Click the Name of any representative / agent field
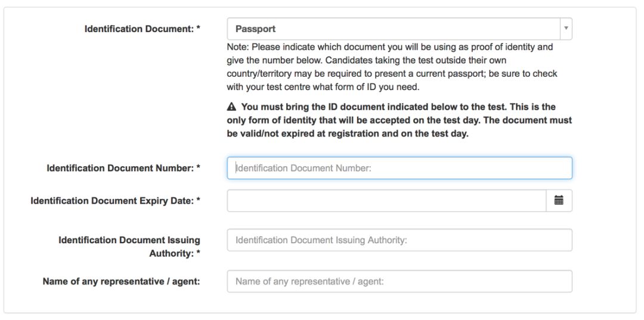The image size is (644, 320). click(x=399, y=281)
